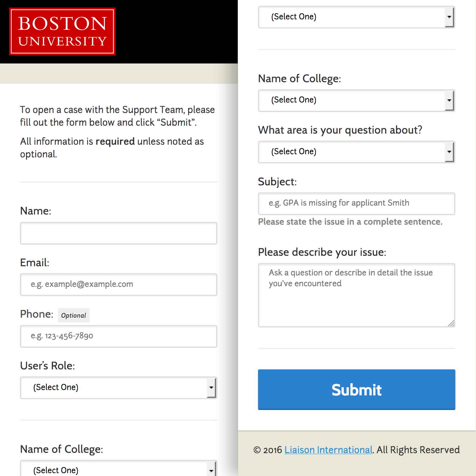Click the "Please state the issue" hint text

click(350, 221)
